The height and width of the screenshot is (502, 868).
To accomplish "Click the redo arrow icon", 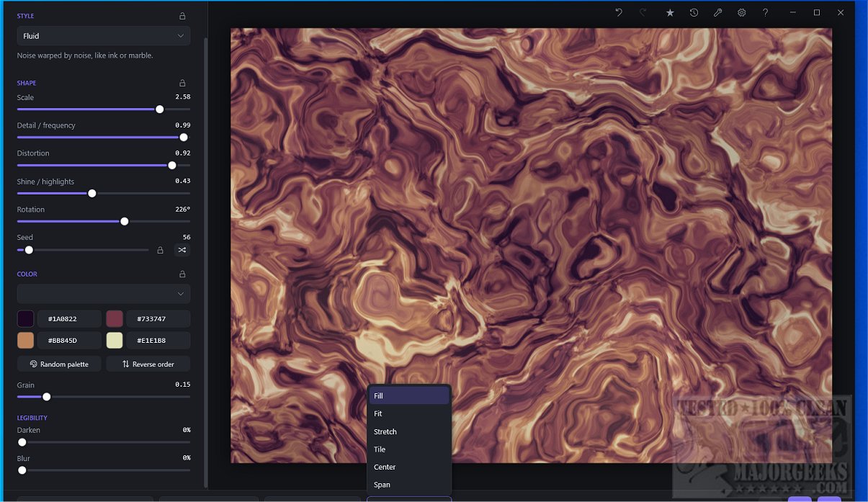I will (x=643, y=12).
